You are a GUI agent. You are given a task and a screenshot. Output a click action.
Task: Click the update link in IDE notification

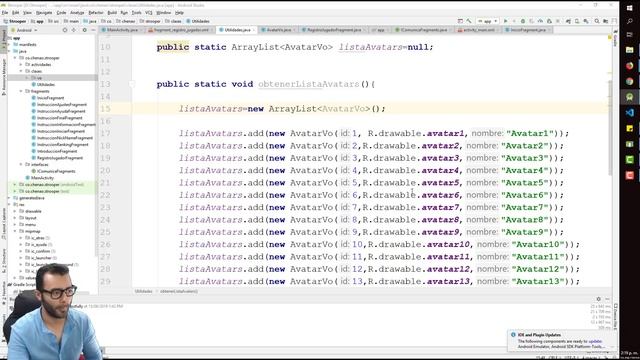tap(595, 341)
